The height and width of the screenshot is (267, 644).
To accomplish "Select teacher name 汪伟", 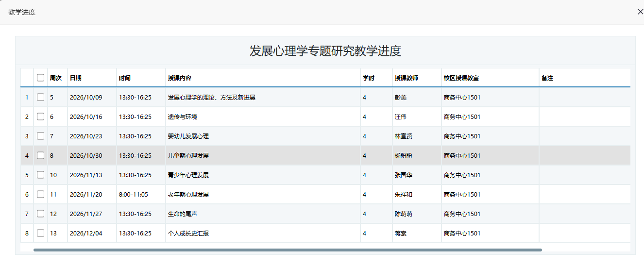I will click(401, 117).
